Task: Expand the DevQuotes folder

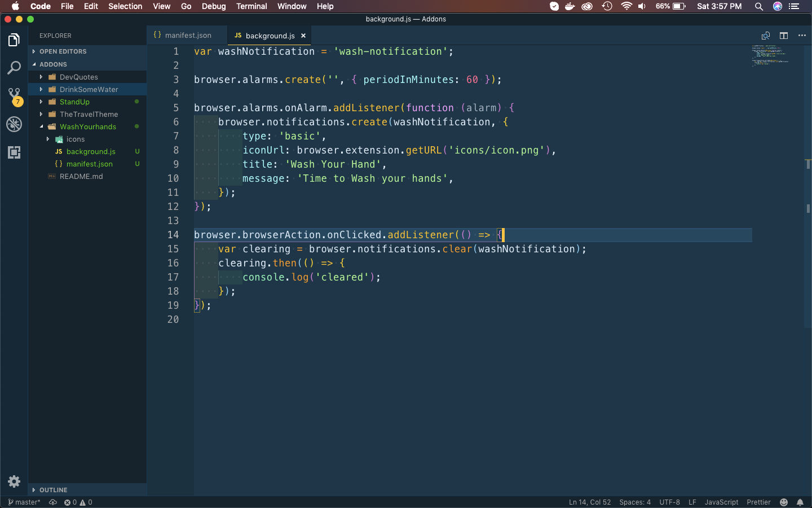Action: [87, 77]
